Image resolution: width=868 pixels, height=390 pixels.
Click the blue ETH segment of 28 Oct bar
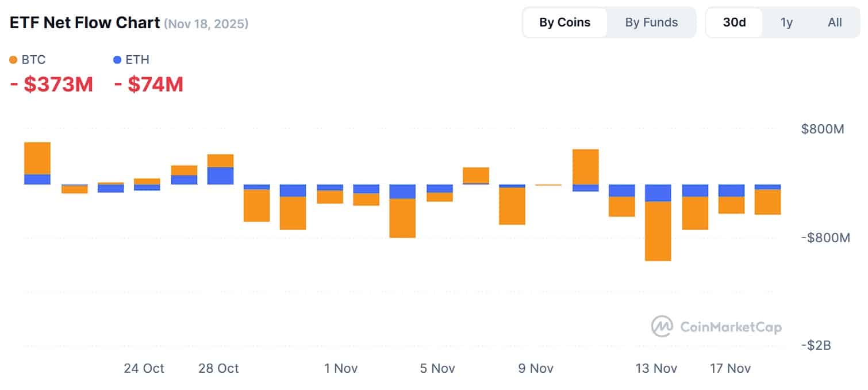tap(220, 176)
